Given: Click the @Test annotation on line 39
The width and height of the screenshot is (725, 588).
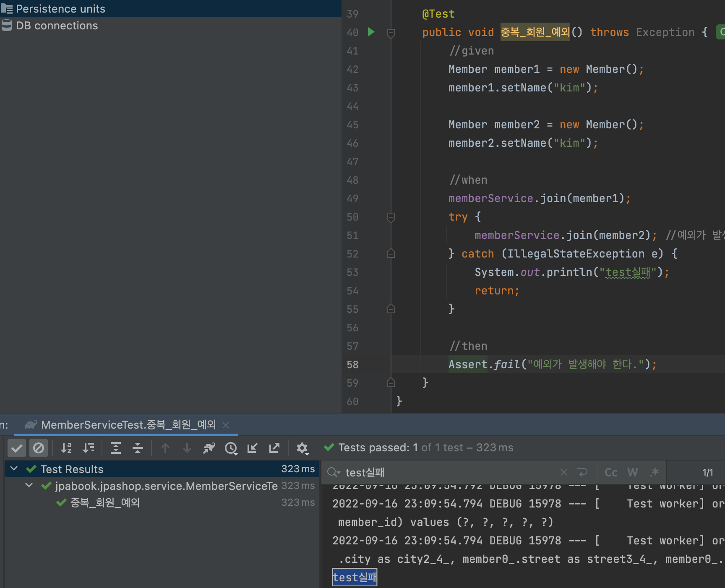Looking at the screenshot, I should pyautogui.click(x=438, y=14).
